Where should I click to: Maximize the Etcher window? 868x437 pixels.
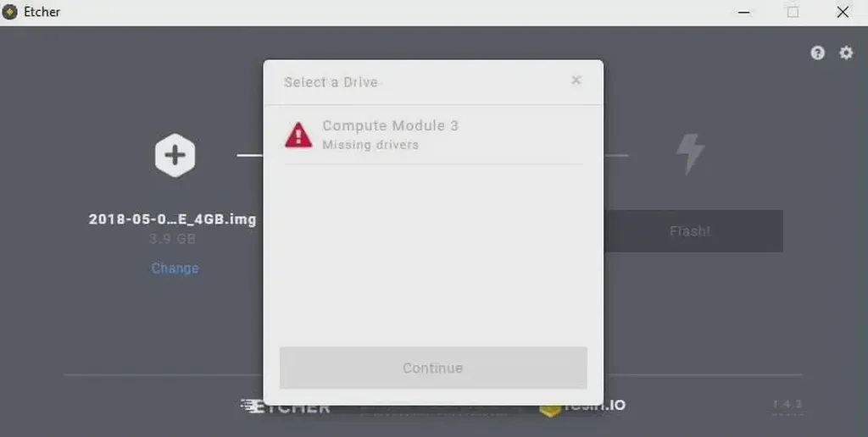[793, 12]
